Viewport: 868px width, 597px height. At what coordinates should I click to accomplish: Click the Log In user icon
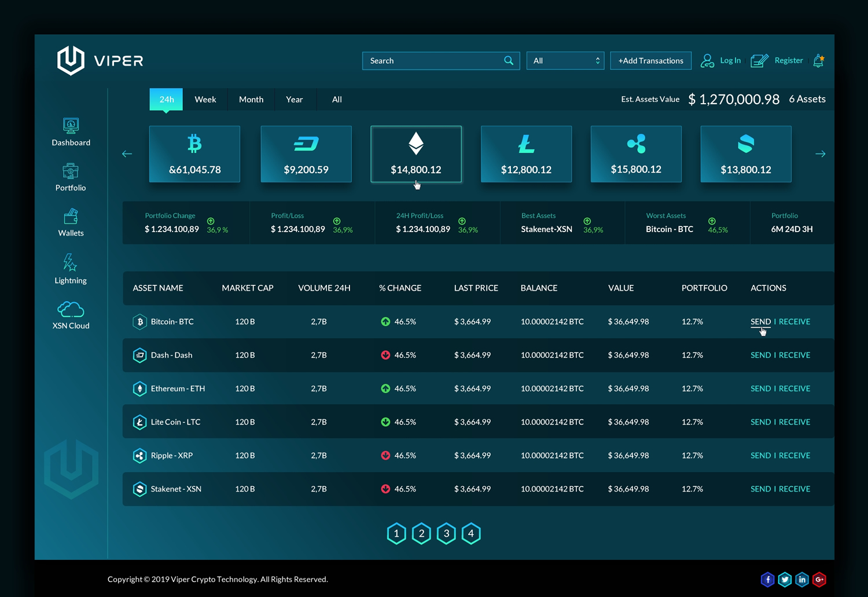point(707,61)
